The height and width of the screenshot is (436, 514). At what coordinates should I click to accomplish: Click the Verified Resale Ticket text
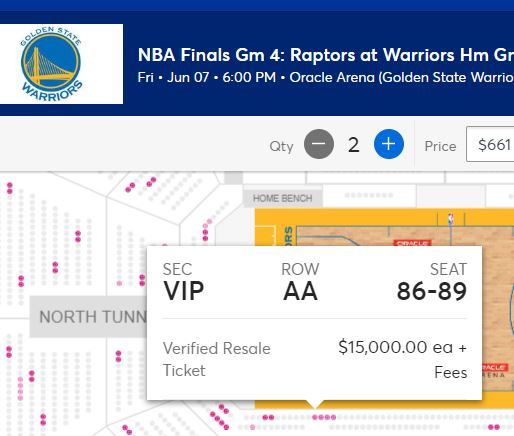click(217, 359)
